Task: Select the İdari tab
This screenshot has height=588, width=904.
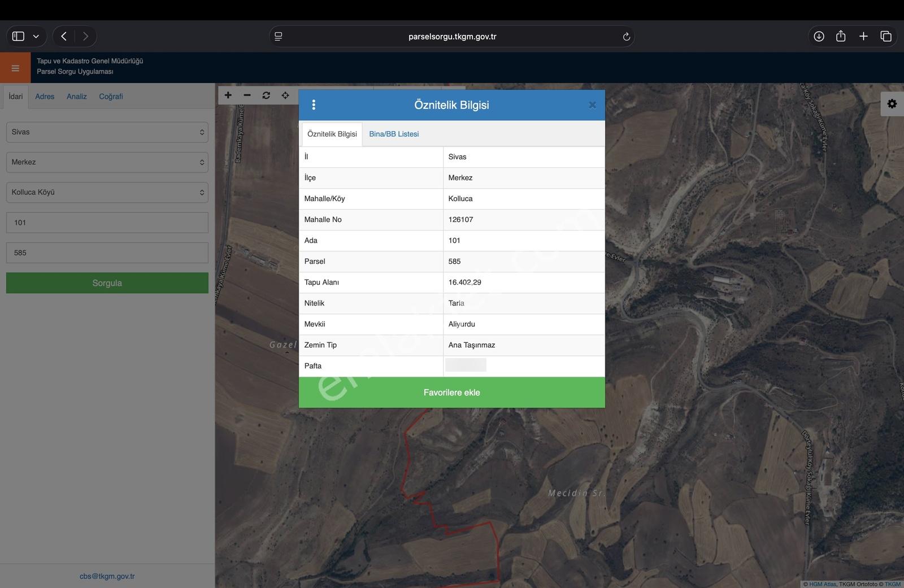Action: click(x=16, y=97)
